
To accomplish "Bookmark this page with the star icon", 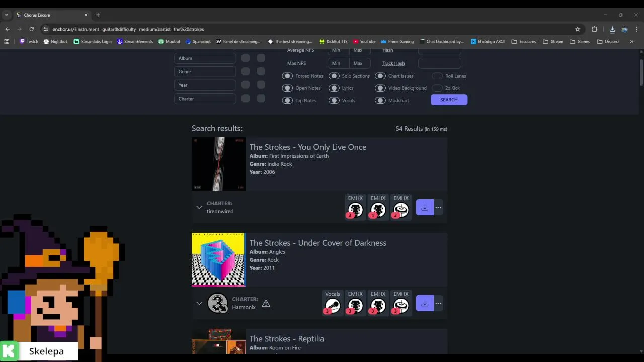I will click(578, 29).
